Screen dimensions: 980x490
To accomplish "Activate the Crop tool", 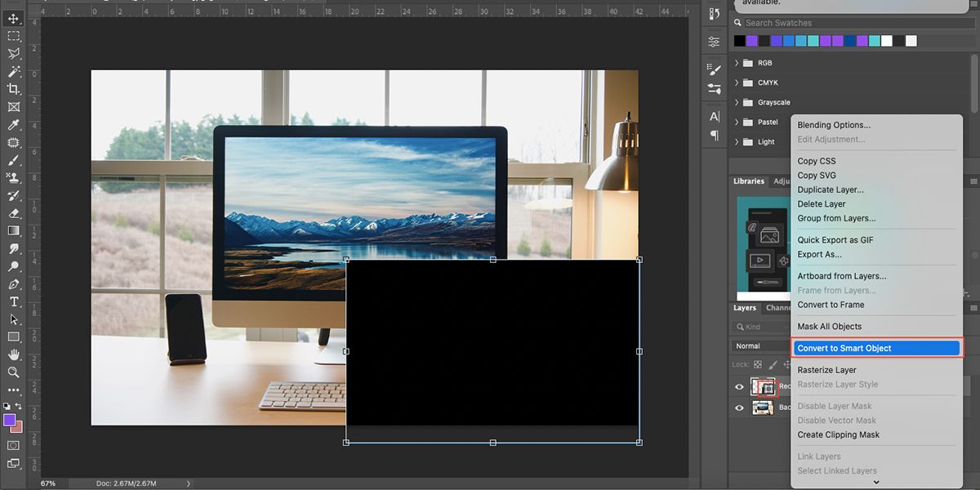I will click(x=13, y=88).
